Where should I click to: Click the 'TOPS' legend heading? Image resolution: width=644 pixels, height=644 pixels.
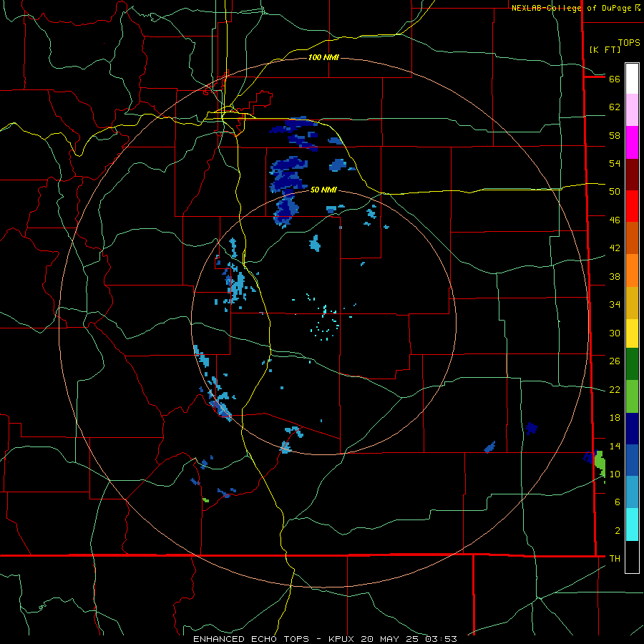[629, 42]
